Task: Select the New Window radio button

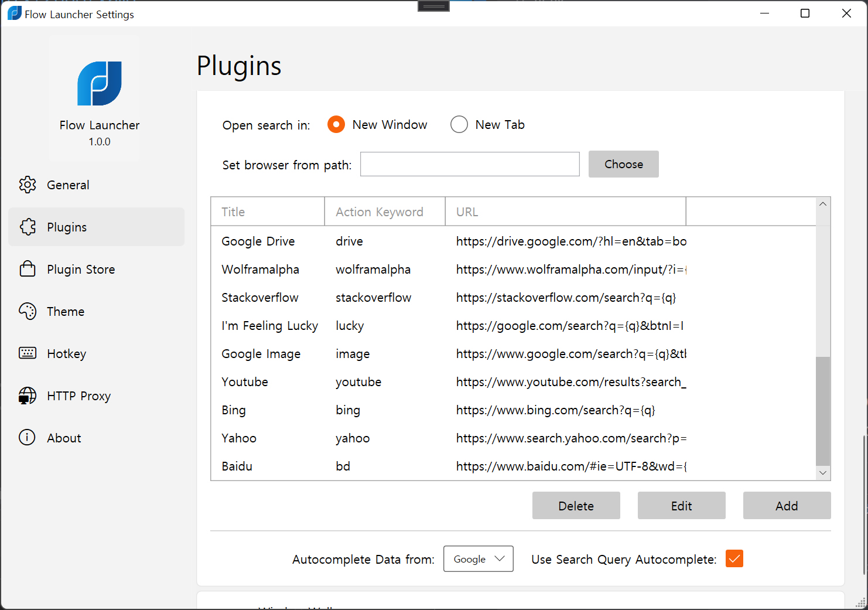Action: 336,124
